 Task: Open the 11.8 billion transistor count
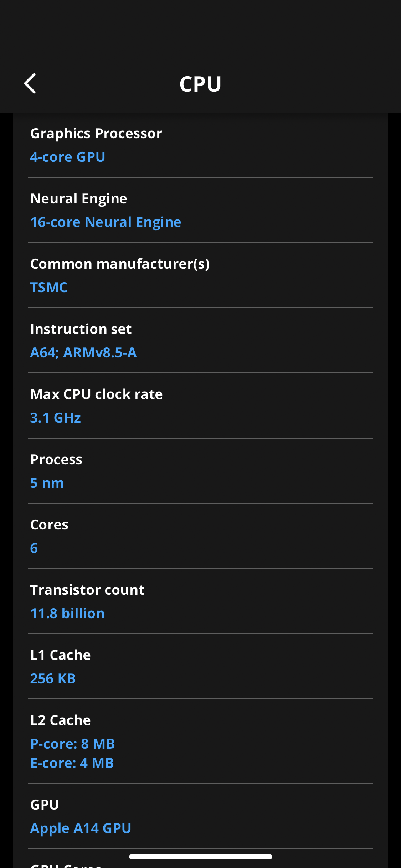click(x=67, y=614)
